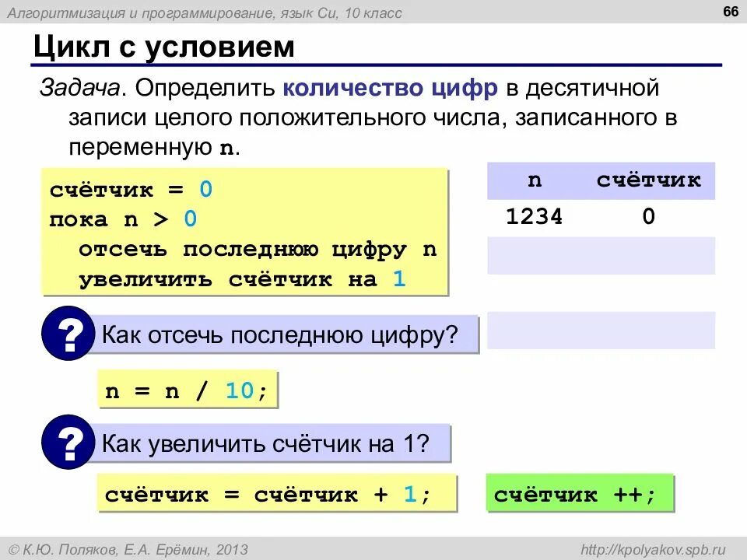Click the green box "счётчик ++;"
The height and width of the screenshot is (560, 747).
point(580,493)
